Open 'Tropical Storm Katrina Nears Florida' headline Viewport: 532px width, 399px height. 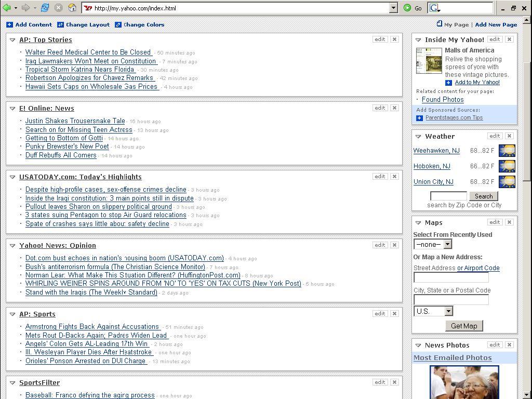[80, 70]
